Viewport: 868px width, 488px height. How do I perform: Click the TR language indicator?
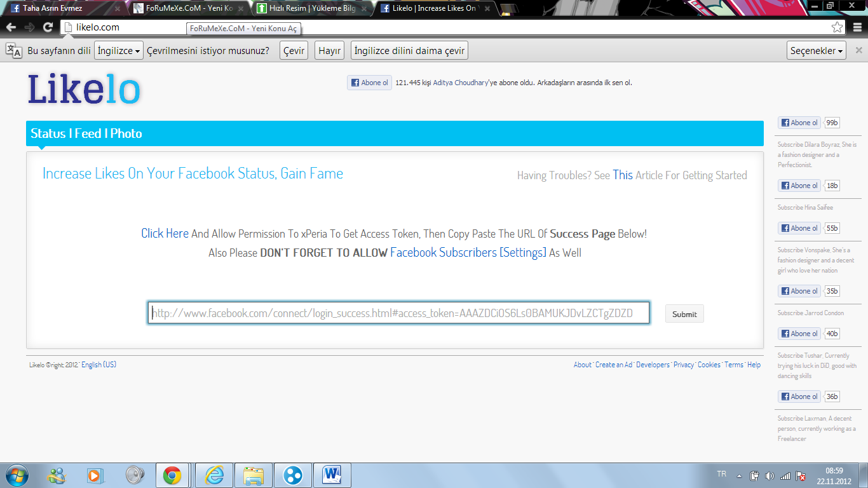(x=722, y=474)
